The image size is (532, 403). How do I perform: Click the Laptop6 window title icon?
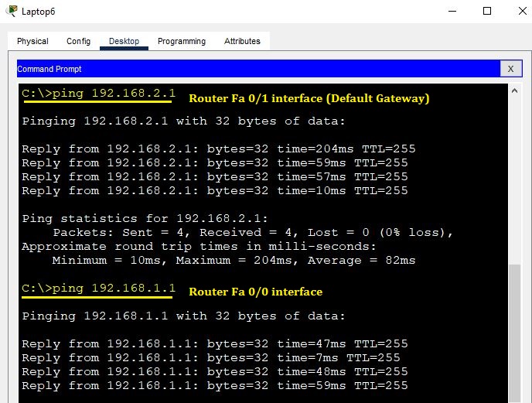(x=12, y=11)
